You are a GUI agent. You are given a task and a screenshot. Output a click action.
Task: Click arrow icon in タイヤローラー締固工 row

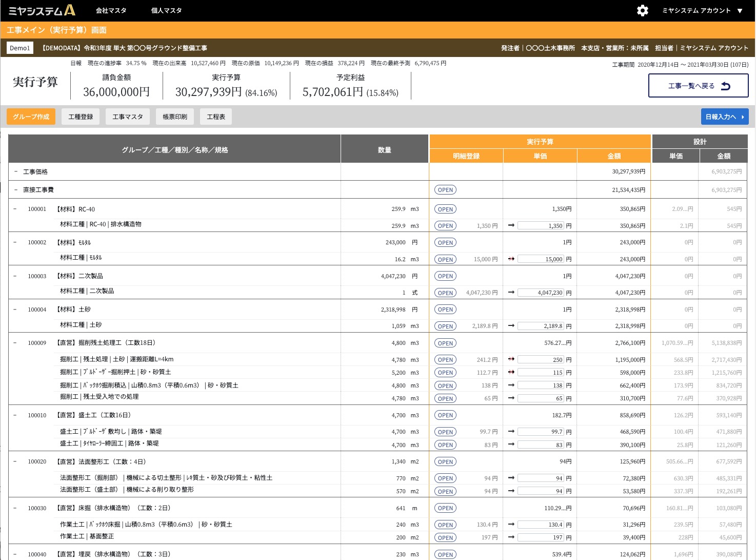click(511, 445)
